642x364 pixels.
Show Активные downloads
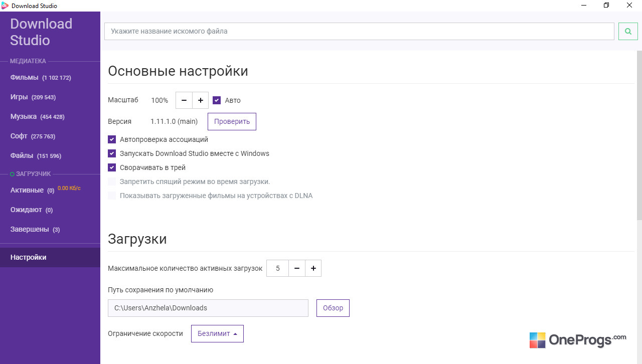(x=50, y=191)
